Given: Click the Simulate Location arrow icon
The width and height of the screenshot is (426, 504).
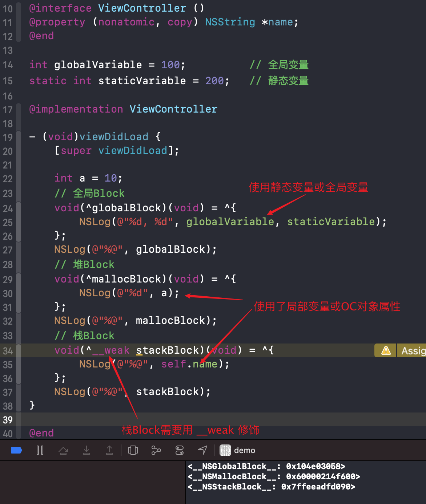Looking at the screenshot, I should 202,451.
